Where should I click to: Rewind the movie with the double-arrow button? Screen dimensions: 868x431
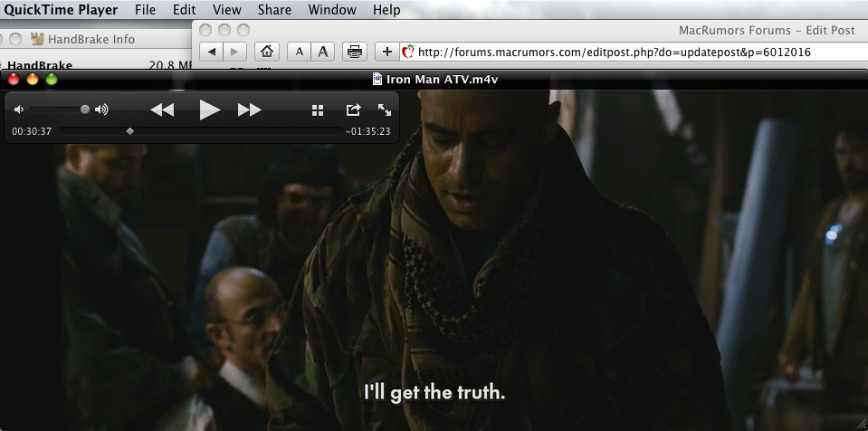tap(162, 110)
